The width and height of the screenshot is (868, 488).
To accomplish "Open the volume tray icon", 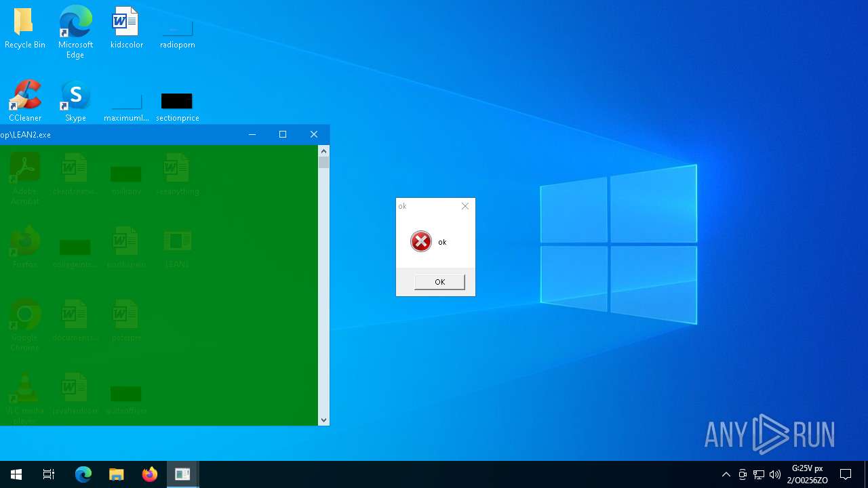I will tap(775, 474).
